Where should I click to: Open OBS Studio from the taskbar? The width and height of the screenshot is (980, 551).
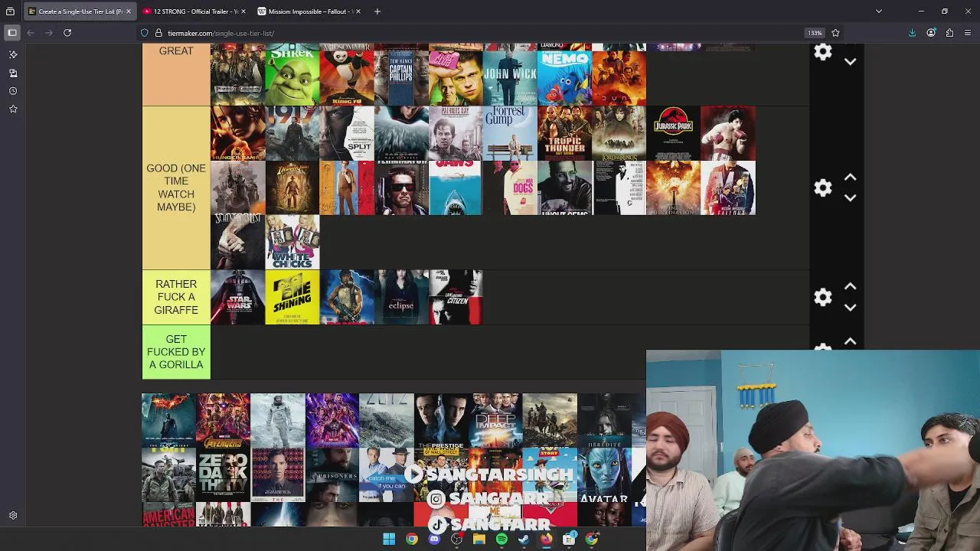(456, 540)
